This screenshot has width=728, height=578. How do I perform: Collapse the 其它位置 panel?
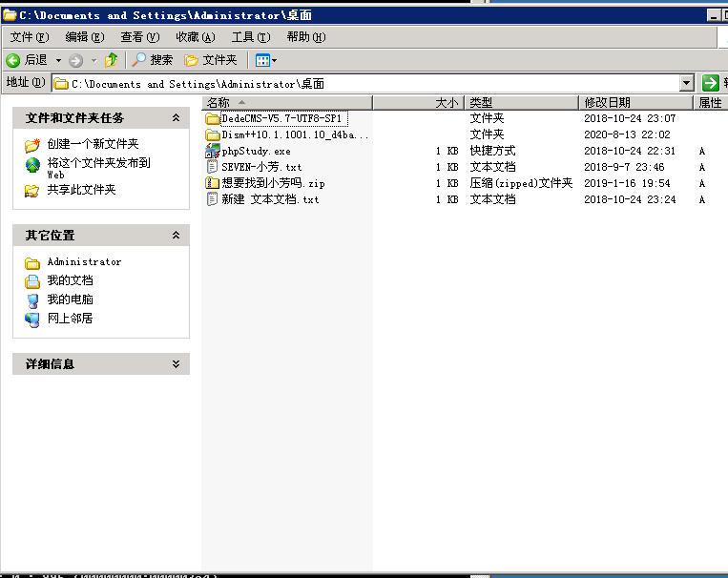176,236
